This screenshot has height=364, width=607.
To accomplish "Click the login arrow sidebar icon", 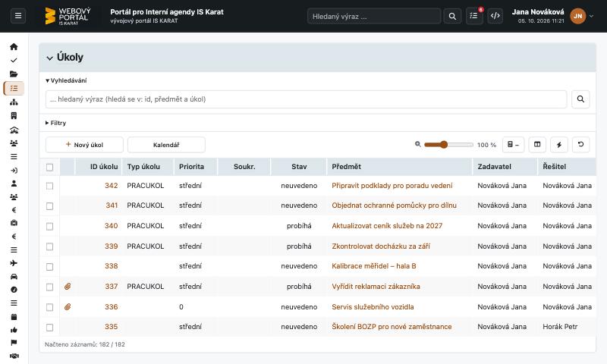I will [x=14, y=171].
